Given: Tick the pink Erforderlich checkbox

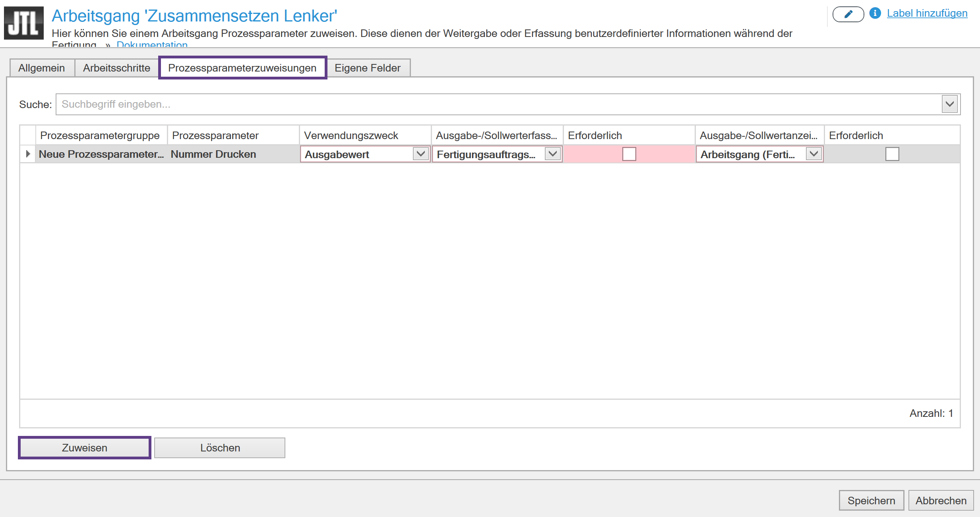Looking at the screenshot, I should click(629, 154).
